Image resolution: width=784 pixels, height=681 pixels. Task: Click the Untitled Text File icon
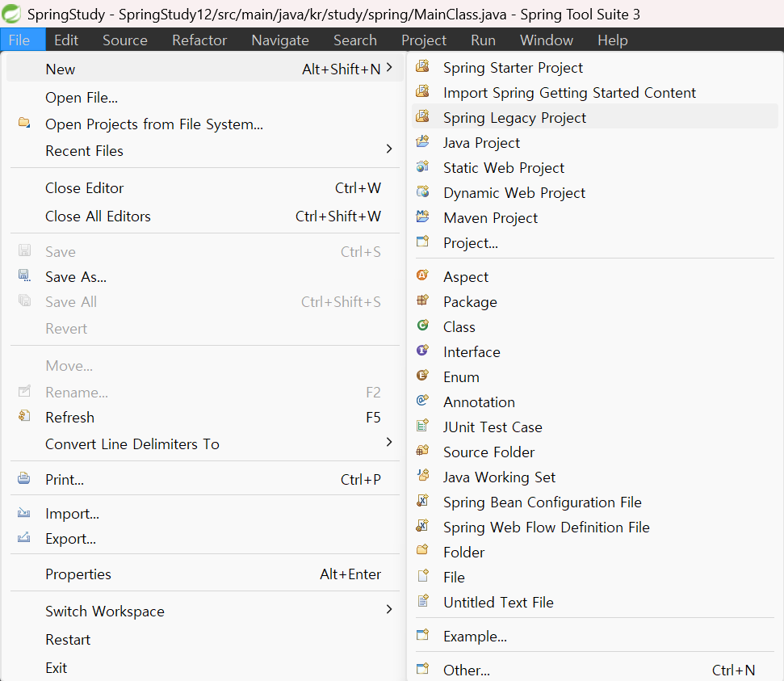click(422, 600)
